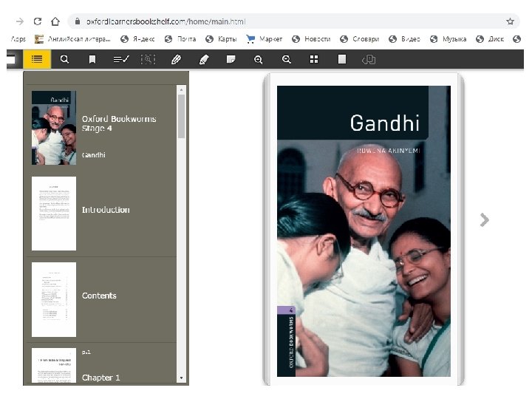Open the Музыка bookmark
The image size is (532, 399).
pos(448,39)
